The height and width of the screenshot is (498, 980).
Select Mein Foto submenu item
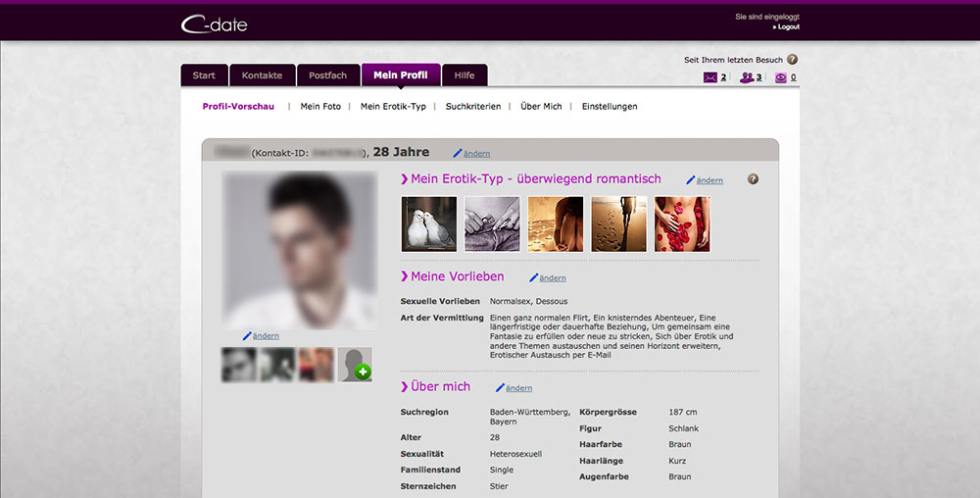click(x=320, y=106)
